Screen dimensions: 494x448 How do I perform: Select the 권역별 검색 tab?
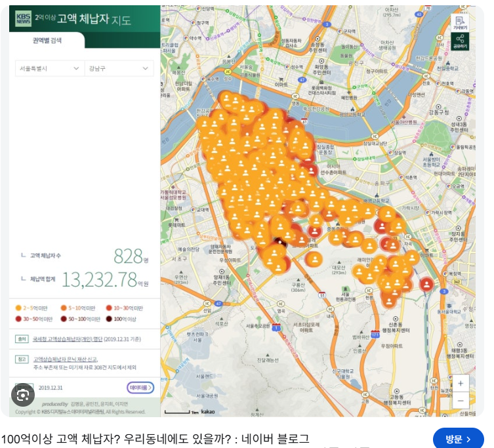click(47, 40)
